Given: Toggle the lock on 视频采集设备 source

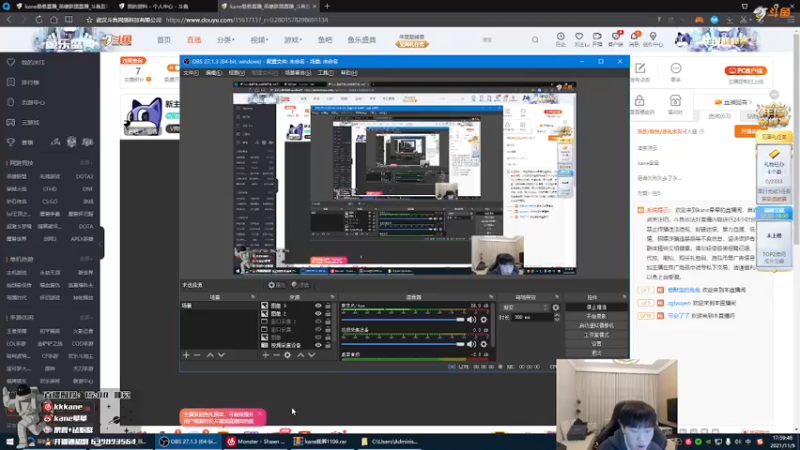Looking at the screenshot, I should pyautogui.click(x=328, y=345).
